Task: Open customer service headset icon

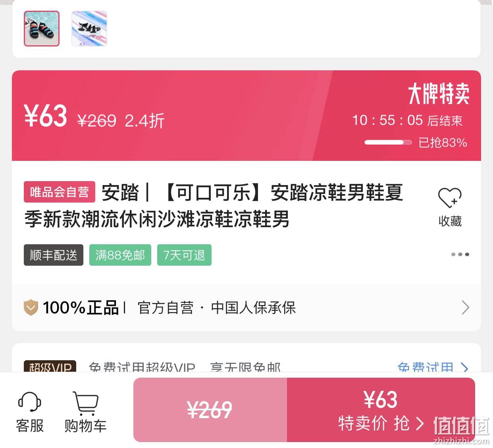Action: click(x=30, y=402)
